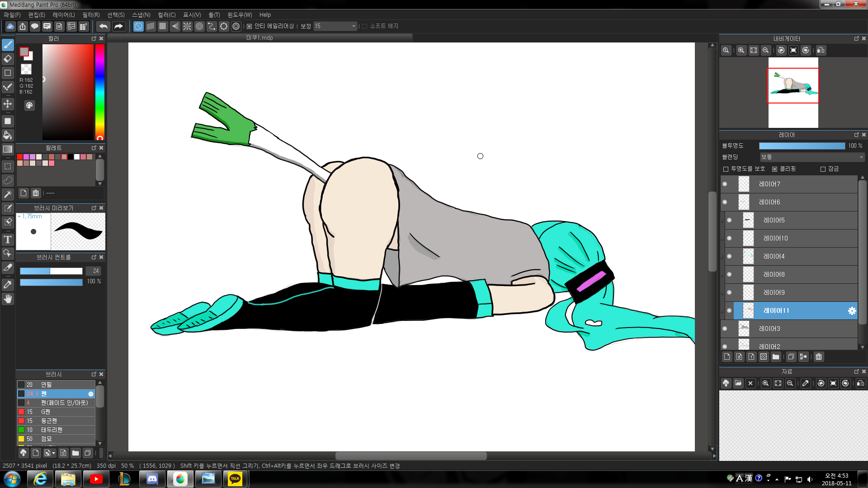This screenshot has width=868, height=488.
Task: Select the Text tool
Action: click(8, 239)
